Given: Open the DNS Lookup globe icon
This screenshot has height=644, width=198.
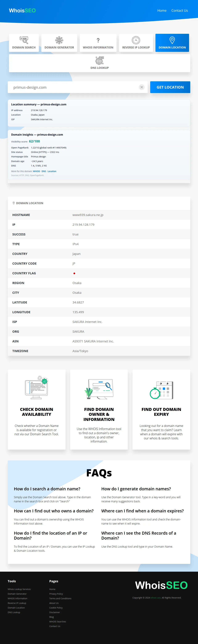Looking at the screenshot, I should pyautogui.click(x=99, y=60).
